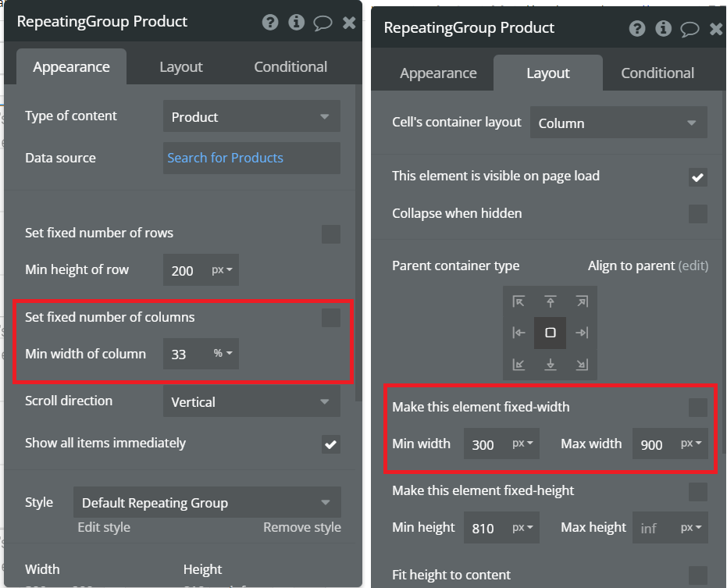Screen dimensions: 727x588
Task: Tick Make this element fixed-width checkbox
Action: click(697, 407)
